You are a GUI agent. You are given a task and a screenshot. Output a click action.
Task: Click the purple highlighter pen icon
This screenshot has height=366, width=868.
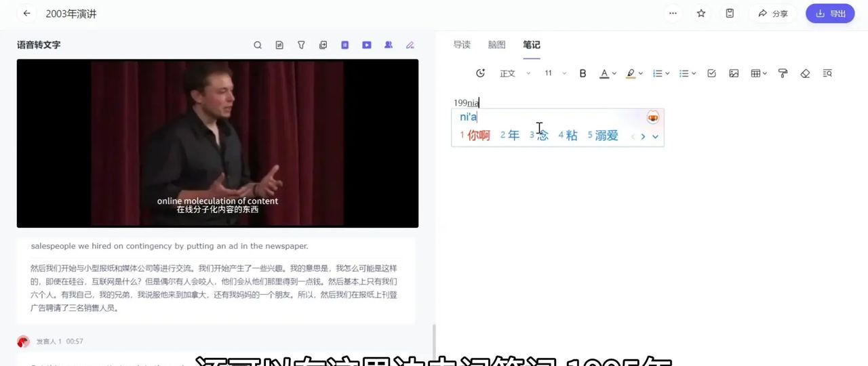click(410, 45)
